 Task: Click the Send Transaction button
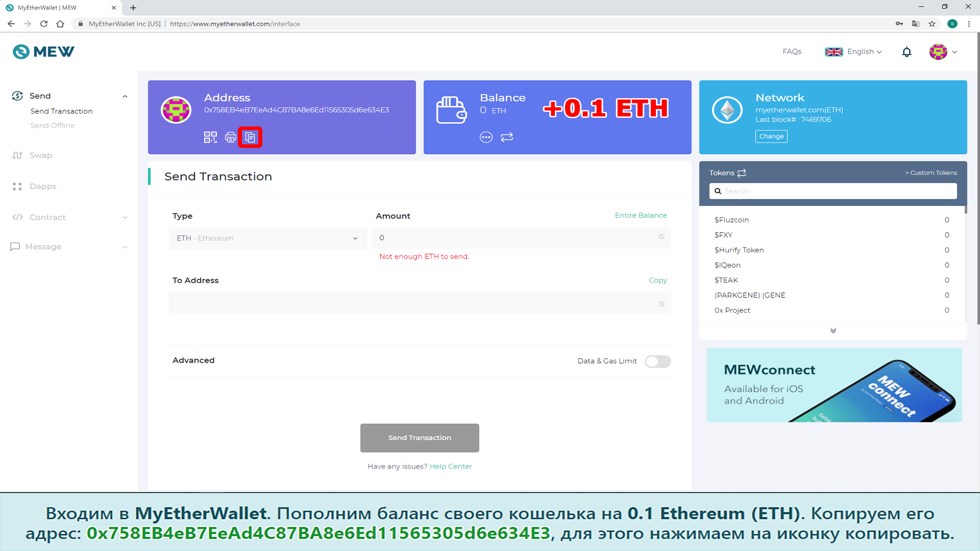pos(420,438)
